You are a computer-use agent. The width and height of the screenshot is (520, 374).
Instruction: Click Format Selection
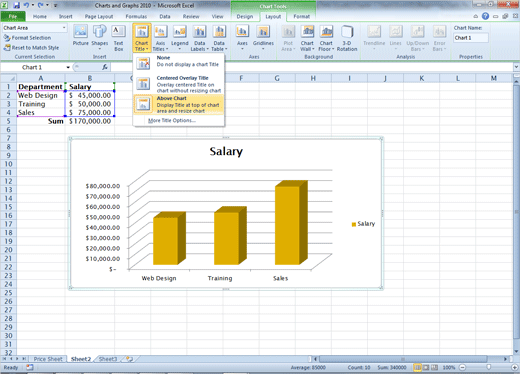27,38
